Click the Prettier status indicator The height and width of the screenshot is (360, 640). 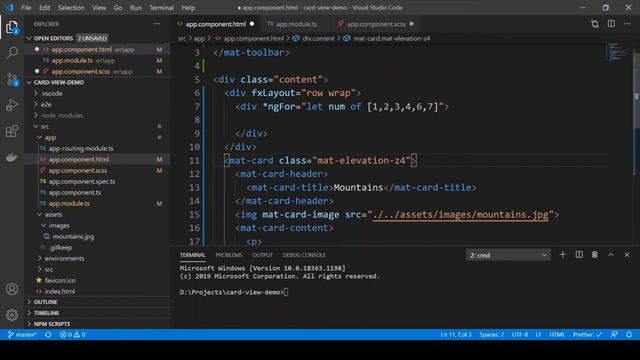coord(587,335)
